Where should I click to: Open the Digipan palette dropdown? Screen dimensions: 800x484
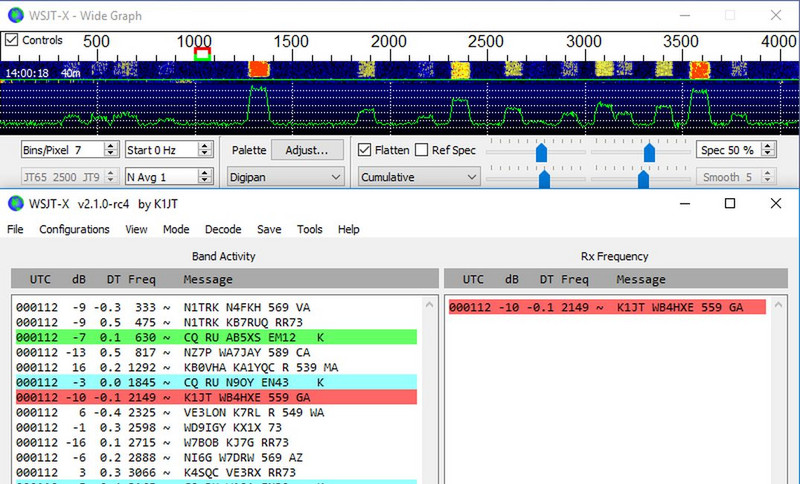click(285, 177)
